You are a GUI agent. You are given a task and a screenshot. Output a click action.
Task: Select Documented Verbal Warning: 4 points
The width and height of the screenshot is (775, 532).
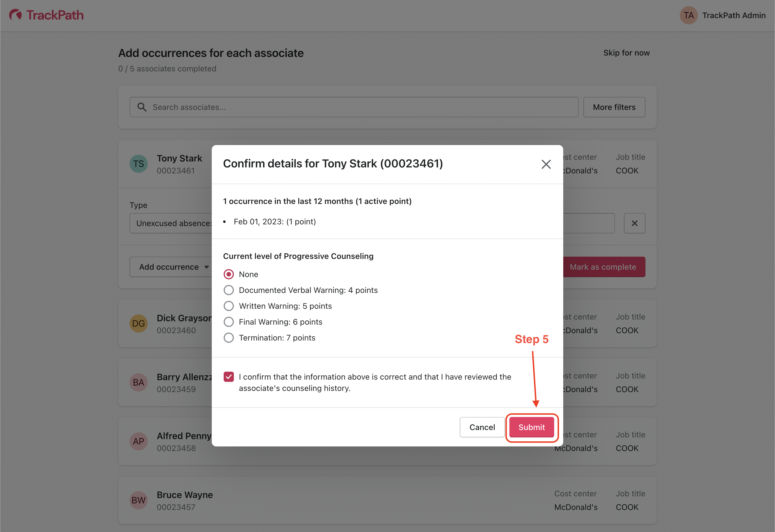click(229, 290)
